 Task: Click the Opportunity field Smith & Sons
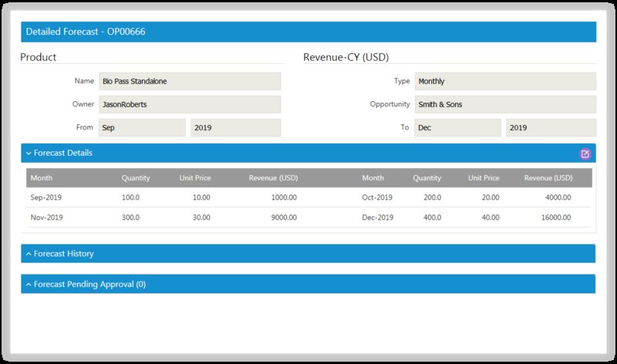pos(505,104)
